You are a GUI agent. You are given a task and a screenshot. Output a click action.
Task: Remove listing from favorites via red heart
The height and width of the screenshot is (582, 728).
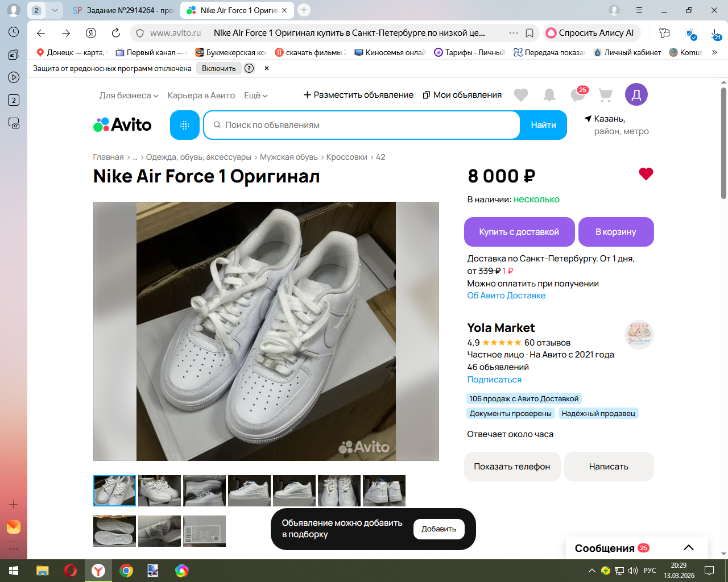646,174
